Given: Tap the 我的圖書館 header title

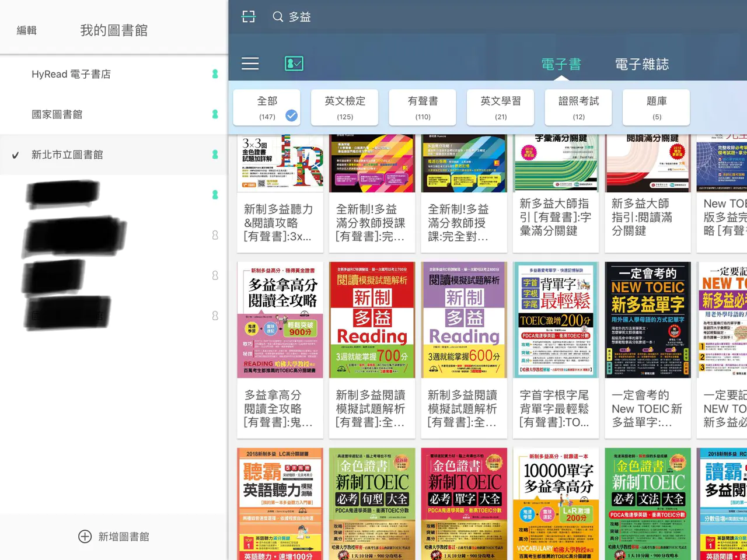Looking at the screenshot, I should [x=114, y=30].
